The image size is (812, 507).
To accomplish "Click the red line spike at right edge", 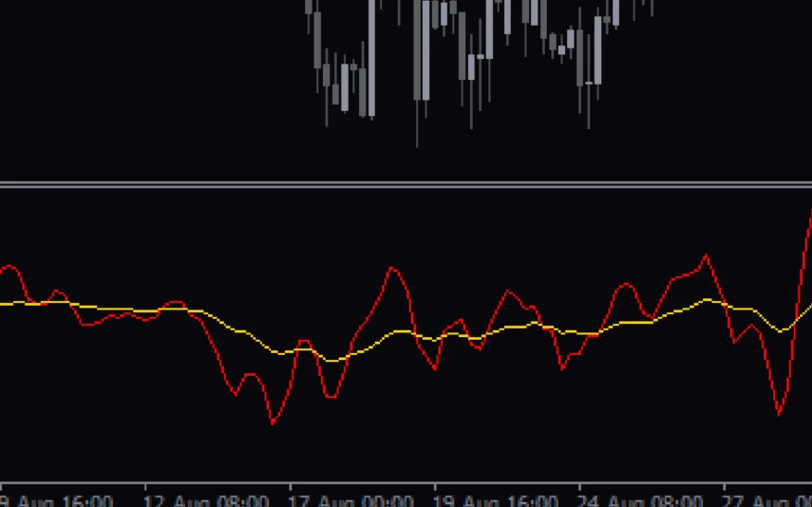I will tap(809, 218).
